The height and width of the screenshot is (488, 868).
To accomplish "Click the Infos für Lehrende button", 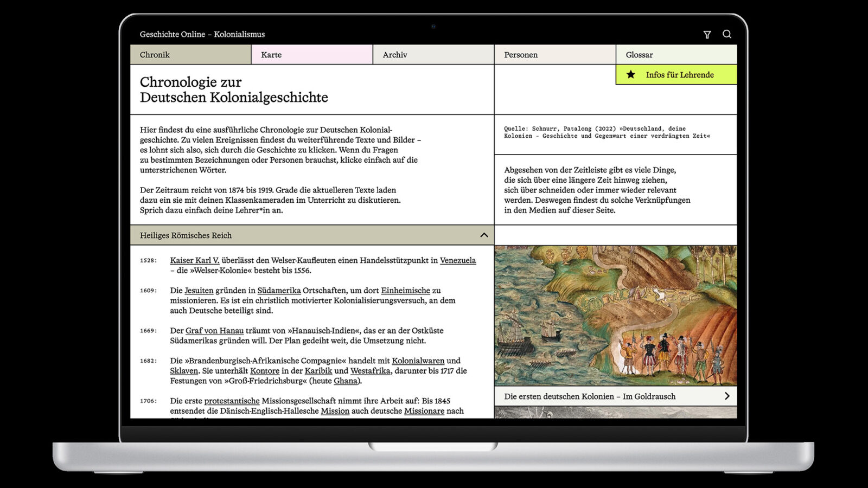I will tap(676, 75).
